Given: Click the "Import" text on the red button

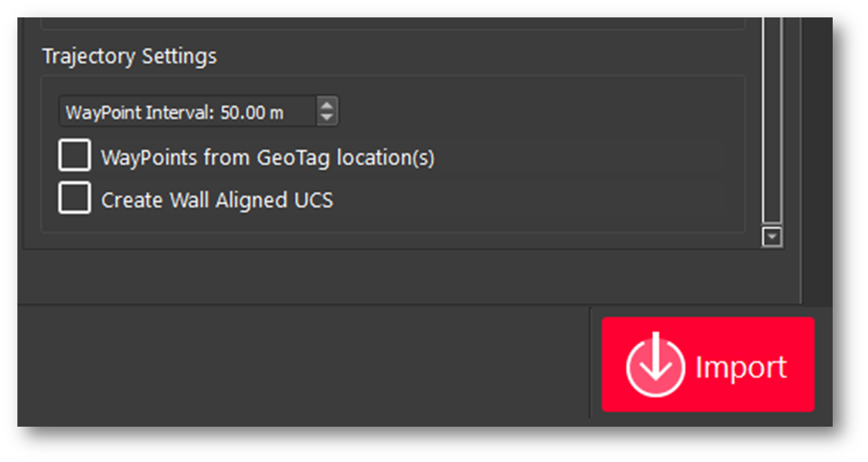Looking at the screenshot, I should [741, 367].
